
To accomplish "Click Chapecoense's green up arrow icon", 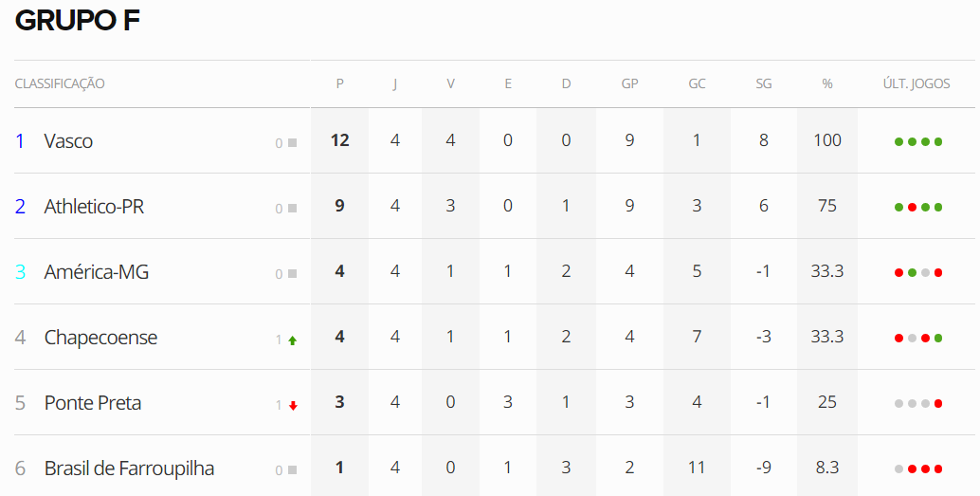I will pyautogui.click(x=293, y=340).
